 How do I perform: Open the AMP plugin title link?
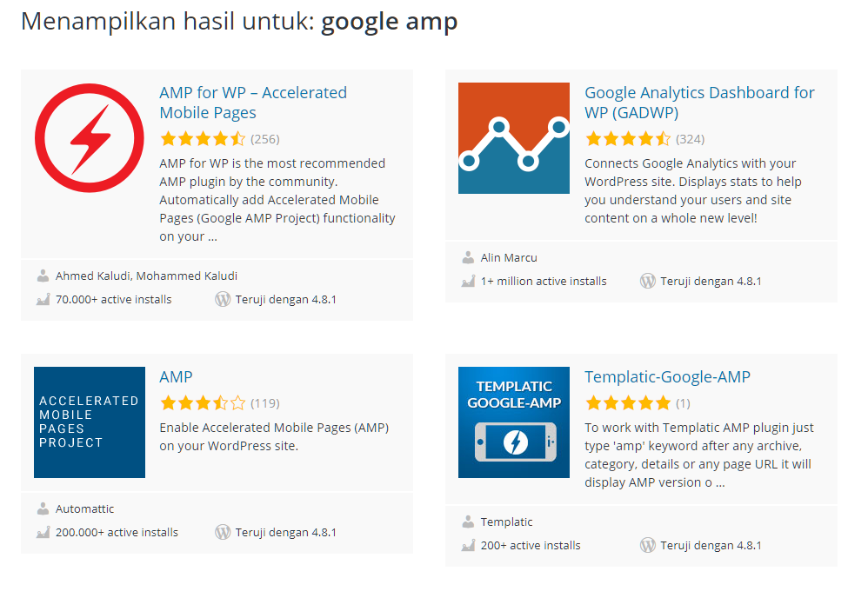coord(176,376)
